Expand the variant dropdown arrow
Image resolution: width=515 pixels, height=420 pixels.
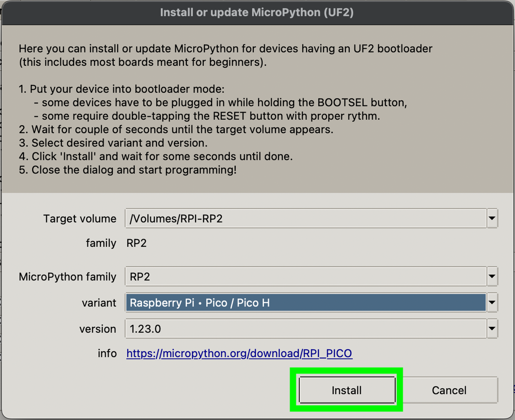492,302
